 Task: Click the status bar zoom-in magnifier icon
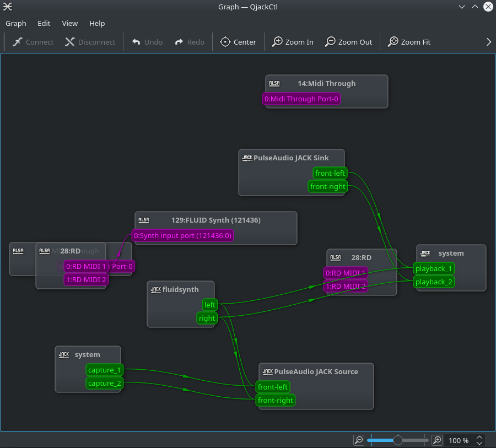click(x=437, y=440)
